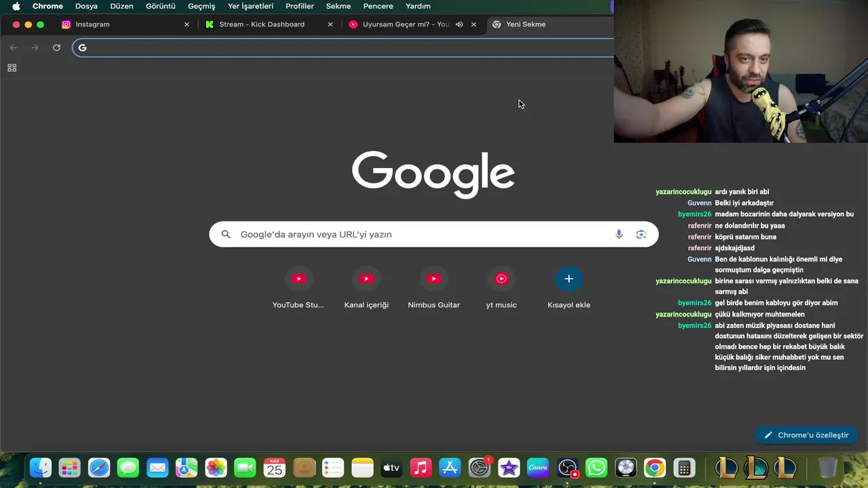Image resolution: width=868 pixels, height=488 pixels.
Task: Open FaceTime from the dock
Action: (245, 468)
